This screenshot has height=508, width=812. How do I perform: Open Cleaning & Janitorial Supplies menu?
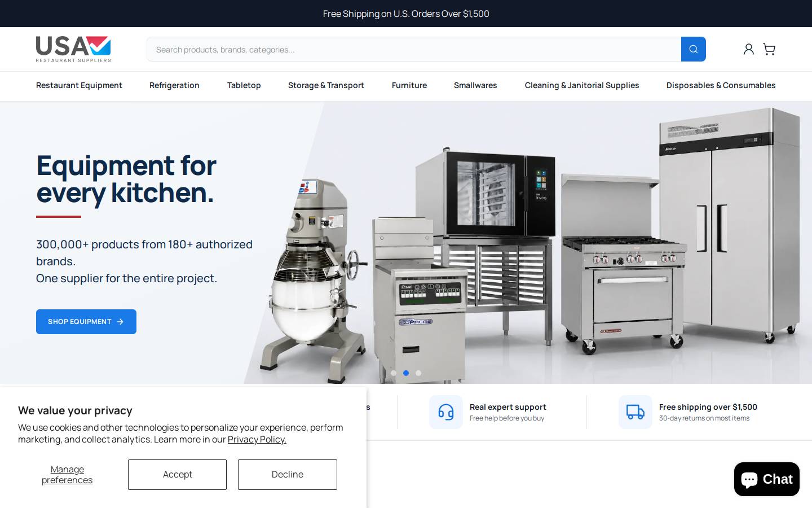coord(582,85)
